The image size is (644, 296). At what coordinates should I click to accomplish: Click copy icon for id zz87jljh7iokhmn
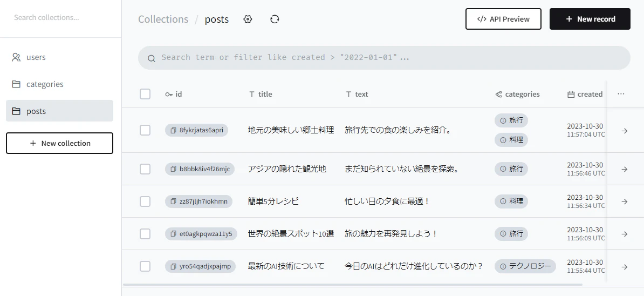[173, 201]
